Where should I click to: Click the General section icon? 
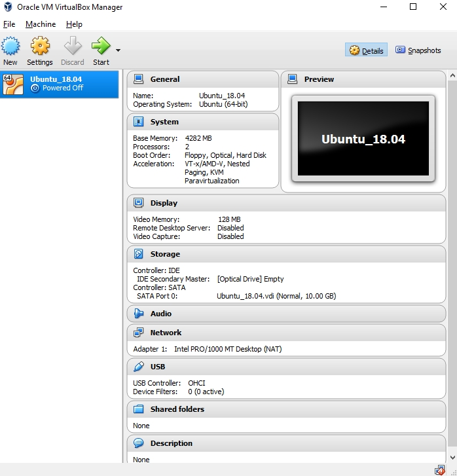pyautogui.click(x=138, y=79)
